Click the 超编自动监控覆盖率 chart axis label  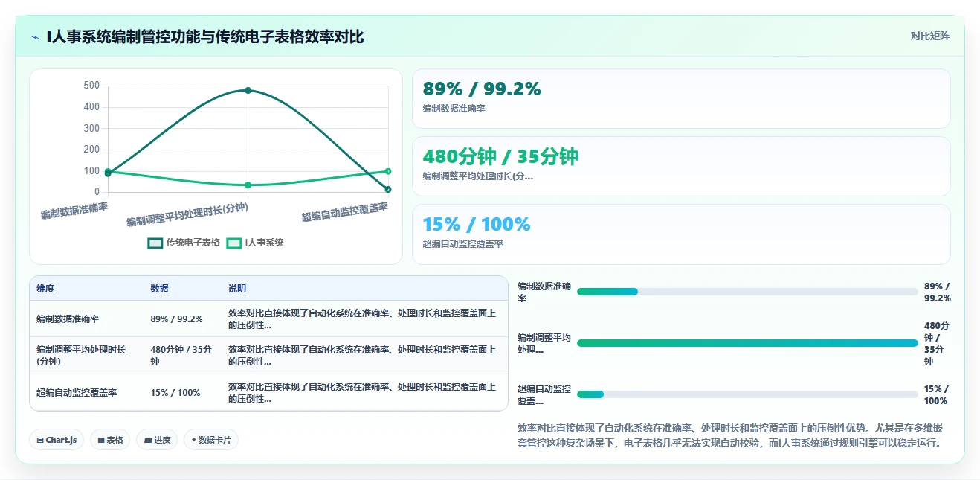(x=345, y=211)
